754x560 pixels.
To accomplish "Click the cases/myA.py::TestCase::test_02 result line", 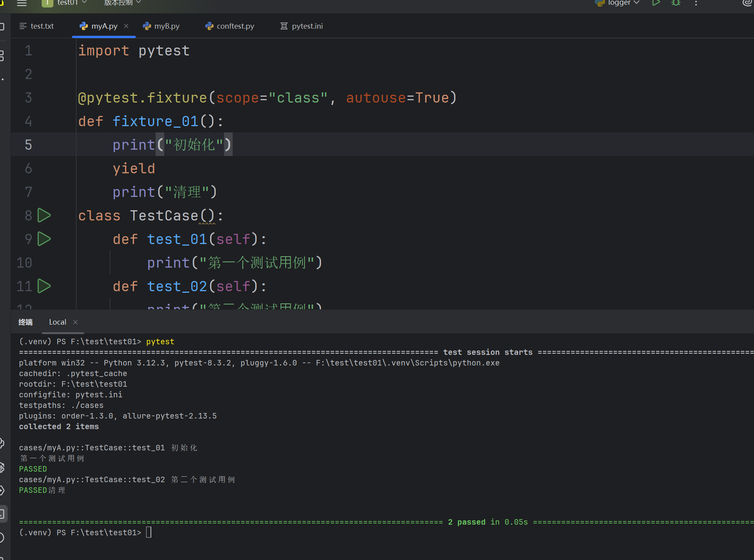I will tap(127, 479).
